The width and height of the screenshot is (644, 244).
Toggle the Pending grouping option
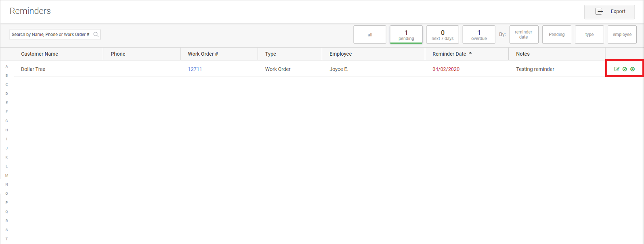556,35
